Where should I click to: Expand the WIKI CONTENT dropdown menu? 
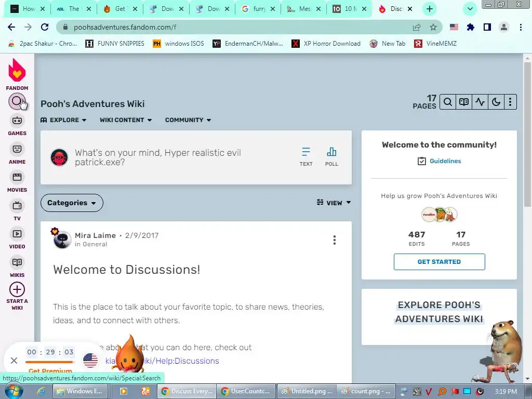click(126, 120)
